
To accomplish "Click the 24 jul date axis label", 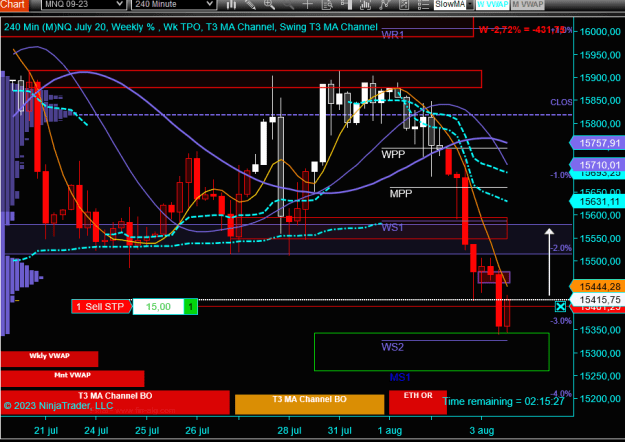I will (x=96, y=430).
